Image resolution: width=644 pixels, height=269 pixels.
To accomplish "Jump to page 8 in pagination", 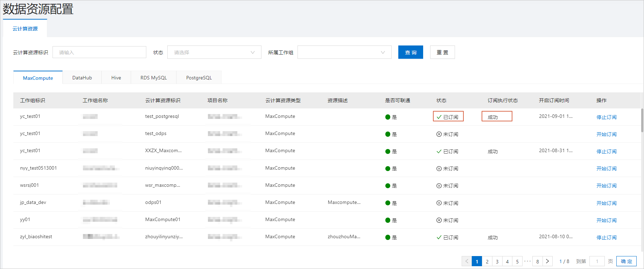I will [x=538, y=261].
